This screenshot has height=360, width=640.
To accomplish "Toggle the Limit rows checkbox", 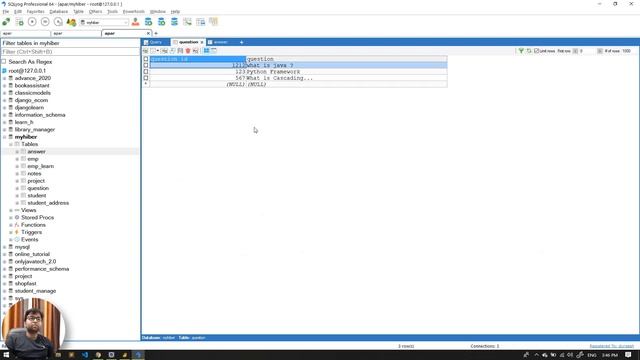I will [537, 51].
